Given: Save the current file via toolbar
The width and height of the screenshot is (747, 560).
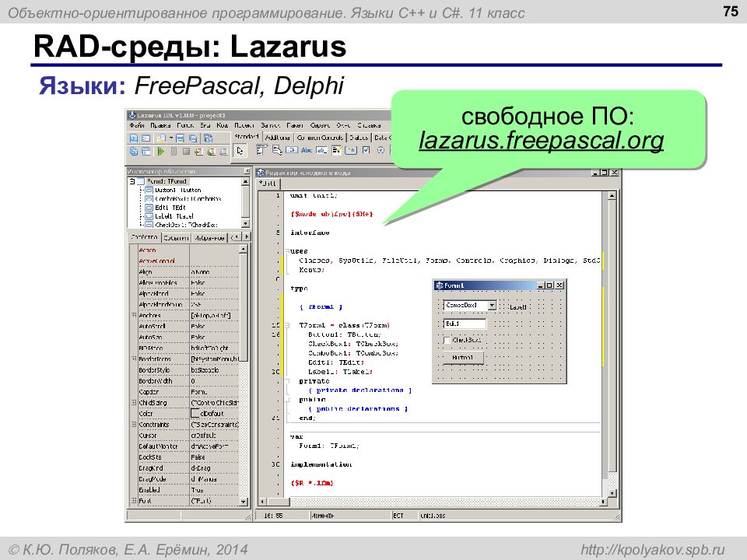Looking at the screenshot, I should [180, 138].
